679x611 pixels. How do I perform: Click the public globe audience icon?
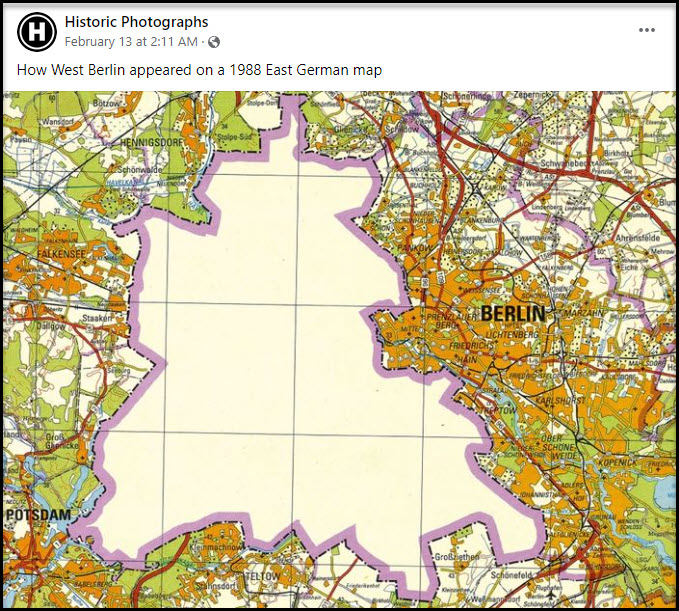[x=214, y=42]
